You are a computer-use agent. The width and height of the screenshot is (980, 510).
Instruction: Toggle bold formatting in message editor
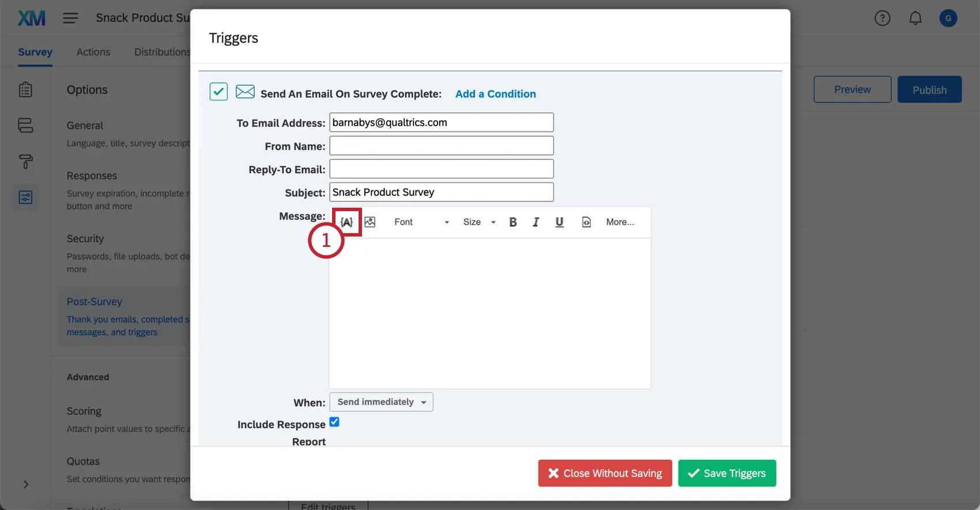(x=512, y=222)
